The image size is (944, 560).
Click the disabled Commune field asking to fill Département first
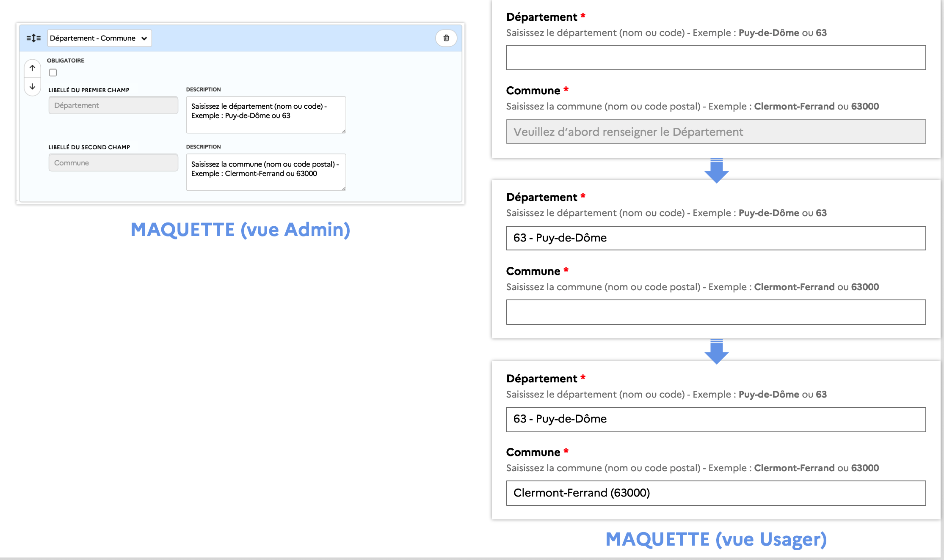715,132
